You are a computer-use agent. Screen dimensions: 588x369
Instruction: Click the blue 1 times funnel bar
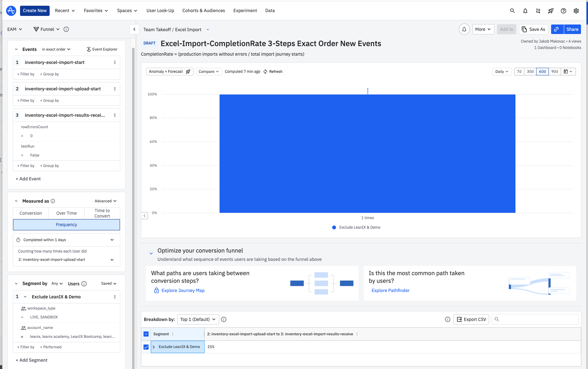pyautogui.click(x=367, y=154)
